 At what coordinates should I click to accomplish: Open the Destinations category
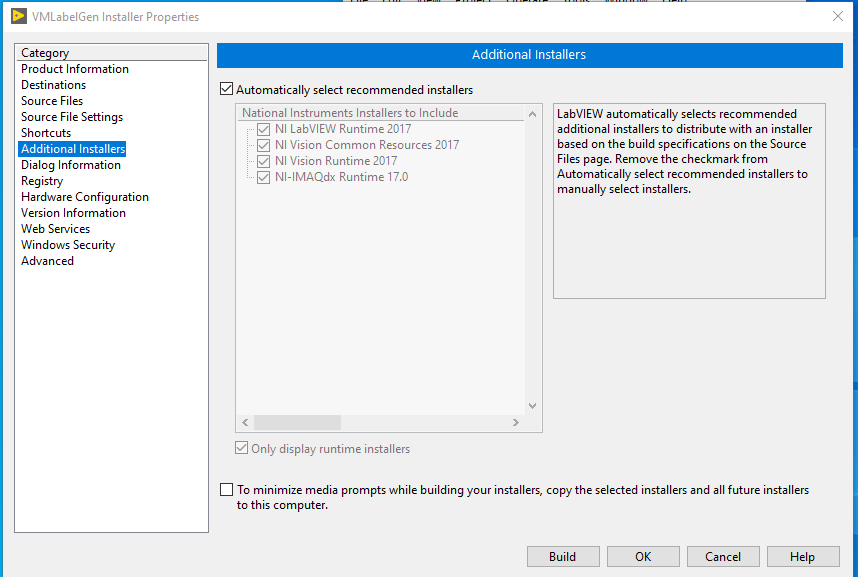tap(54, 85)
